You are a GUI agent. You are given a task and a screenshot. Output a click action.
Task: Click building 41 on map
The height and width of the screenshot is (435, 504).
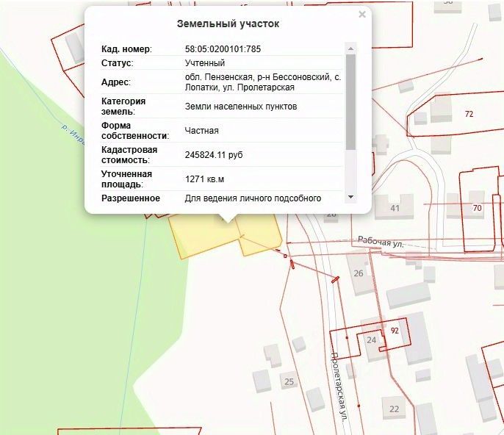[395, 208]
